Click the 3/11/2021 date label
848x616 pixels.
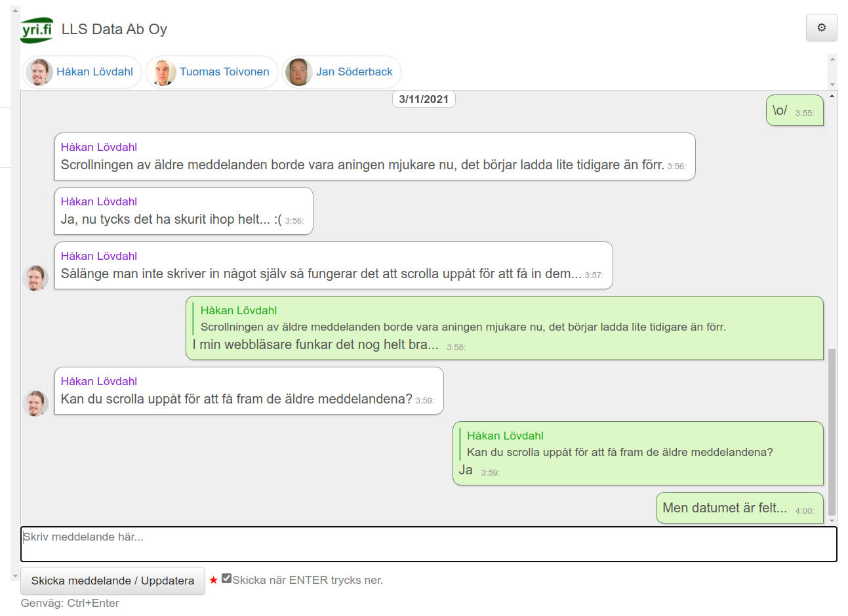(424, 99)
